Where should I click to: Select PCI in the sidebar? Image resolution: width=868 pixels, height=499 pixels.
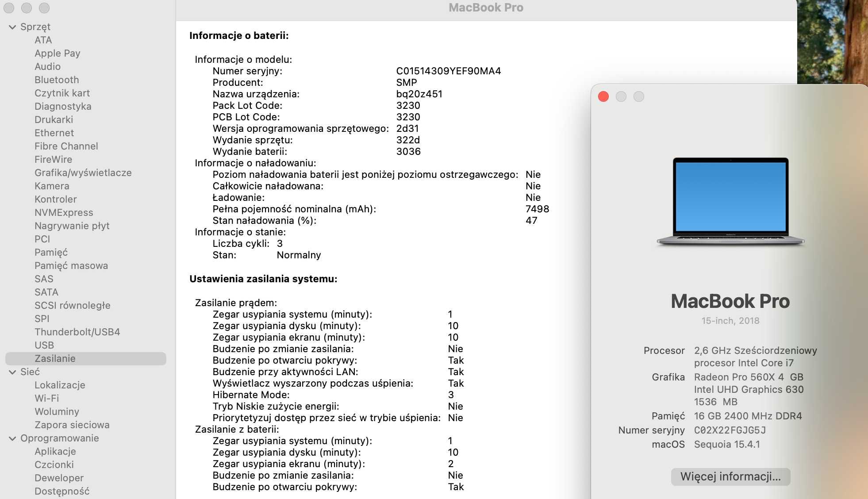tap(42, 239)
